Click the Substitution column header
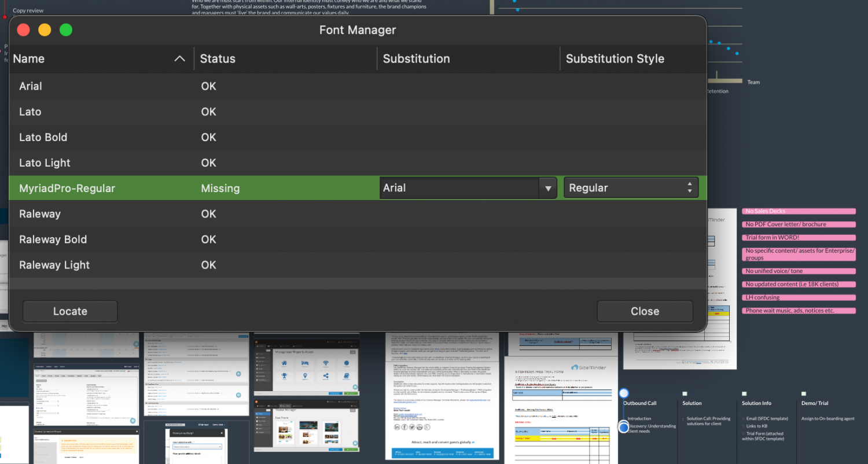The image size is (868, 464). (x=416, y=59)
